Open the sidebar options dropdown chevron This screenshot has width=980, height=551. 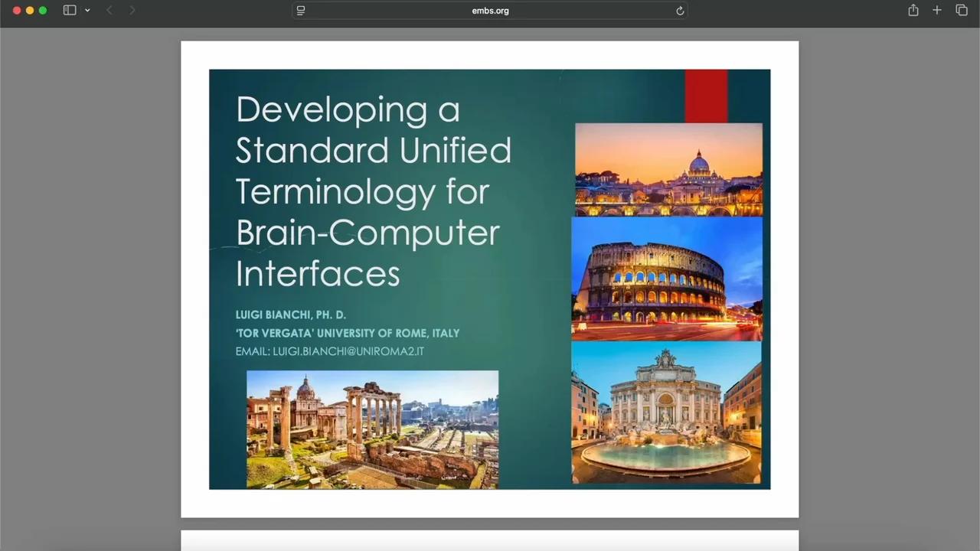(87, 10)
